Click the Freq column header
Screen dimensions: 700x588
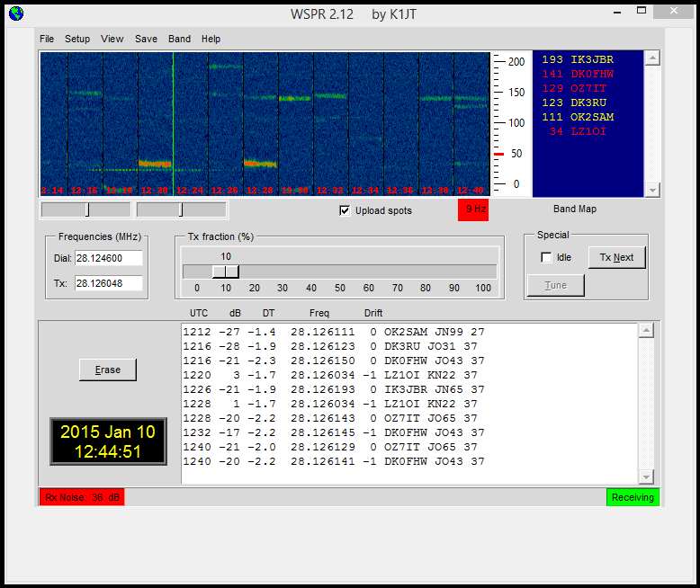319,313
